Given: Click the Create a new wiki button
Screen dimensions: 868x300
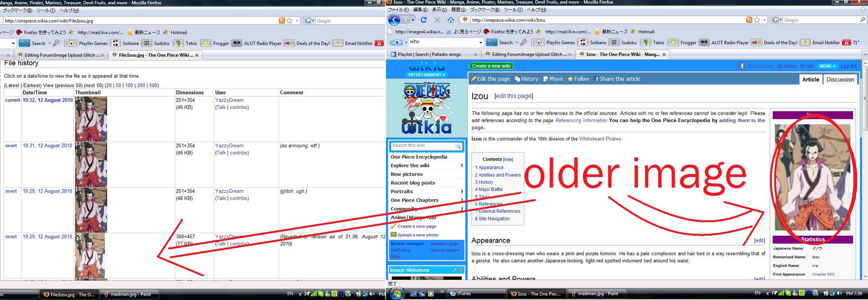Looking at the screenshot, I should point(491,66).
